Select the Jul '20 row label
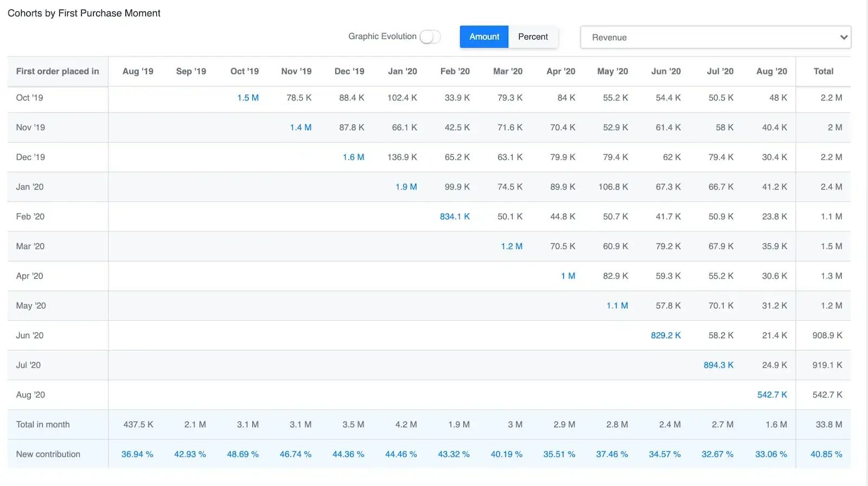 (28, 365)
